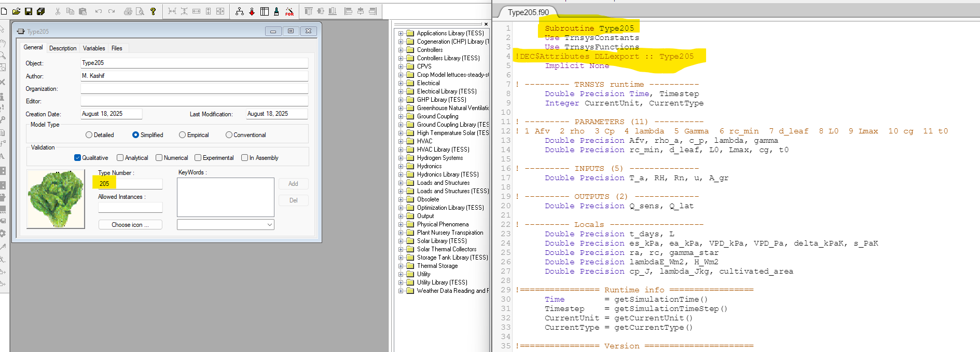Screen dimensions: 980x352
Task: Click the New file toolbar icon
Action: tap(4, 11)
